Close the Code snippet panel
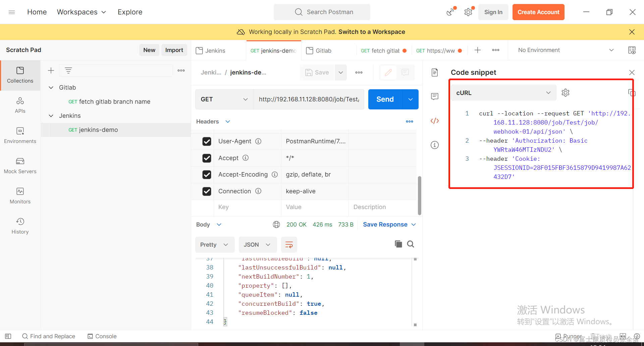Image resolution: width=644 pixels, height=346 pixels. pos(632,72)
